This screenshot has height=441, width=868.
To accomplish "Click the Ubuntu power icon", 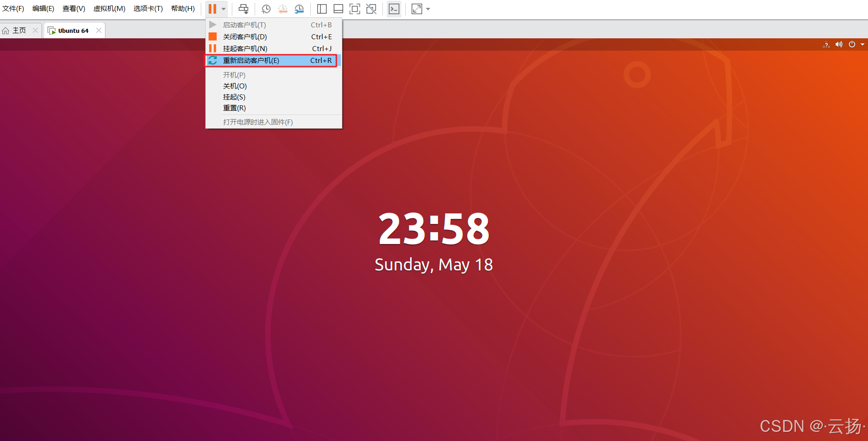I will click(852, 44).
